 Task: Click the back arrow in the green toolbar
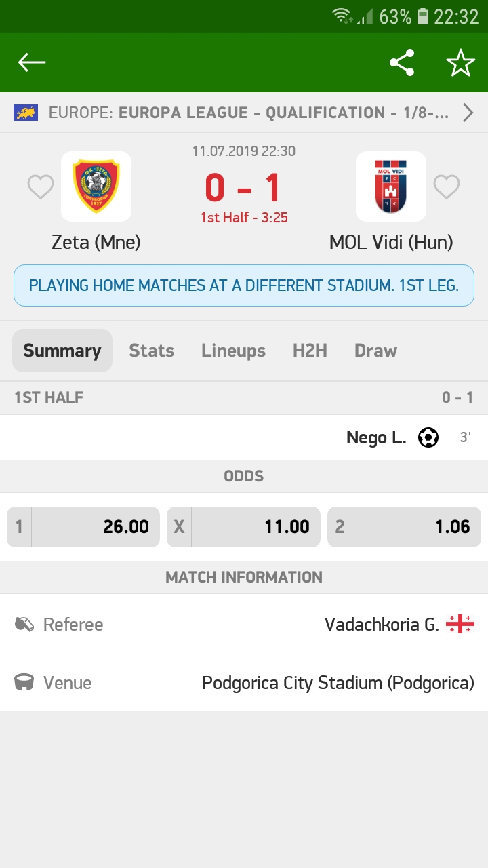click(31, 62)
